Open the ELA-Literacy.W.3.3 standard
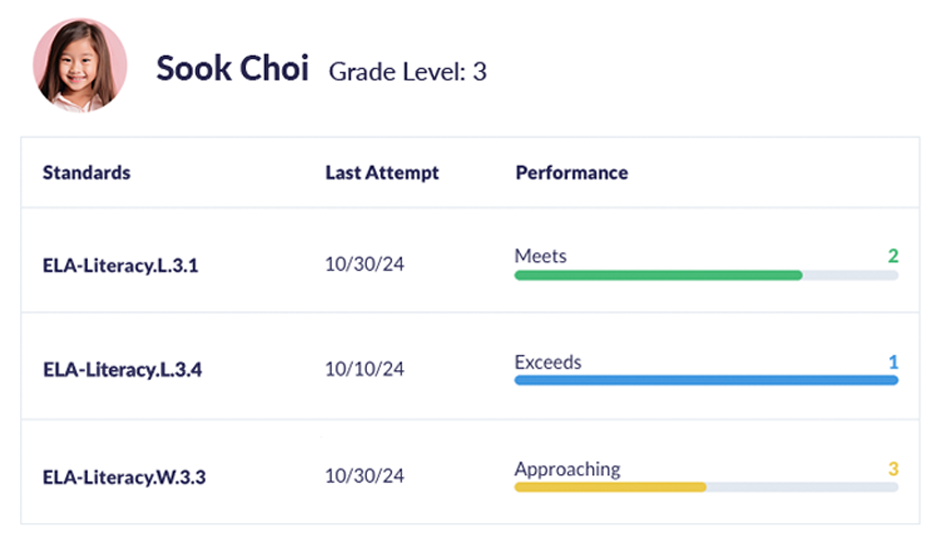The height and width of the screenshot is (546, 940). click(x=124, y=477)
